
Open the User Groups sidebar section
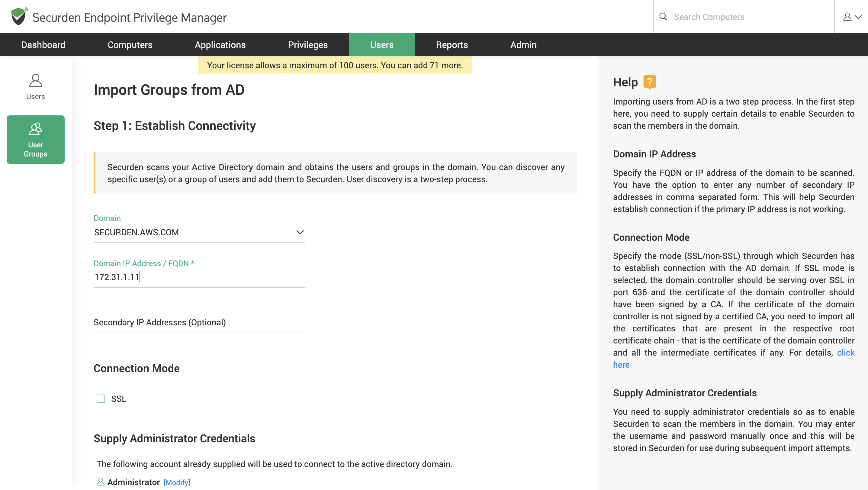coord(35,140)
